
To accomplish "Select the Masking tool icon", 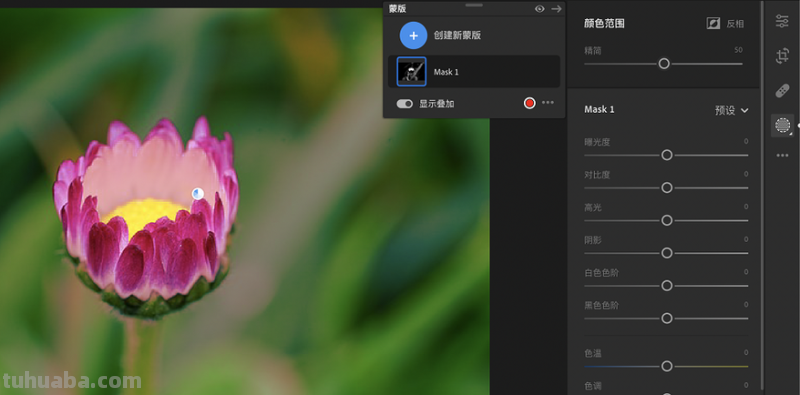I will [x=782, y=125].
